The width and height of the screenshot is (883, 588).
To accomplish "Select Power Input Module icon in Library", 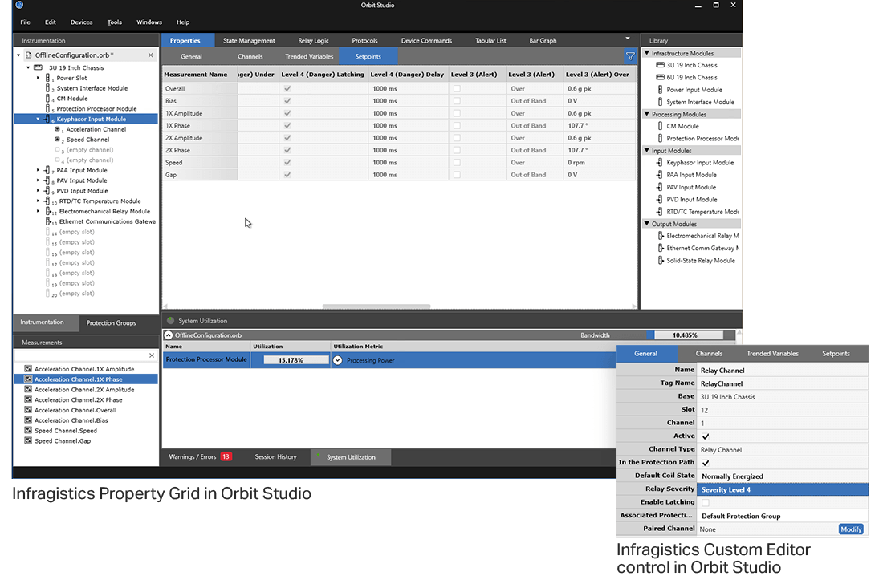I will click(x=660, y=90).
